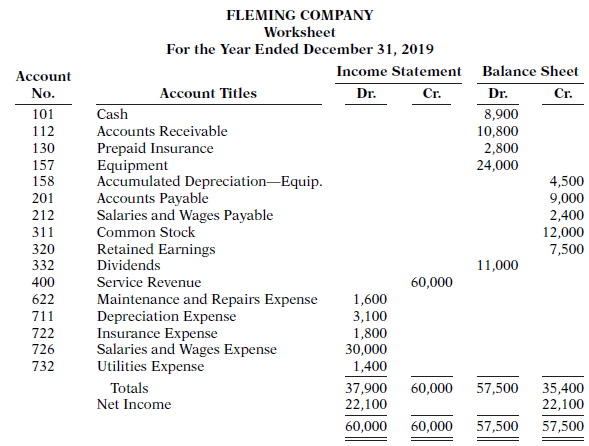Click the FLEMING COMPANY title
Viewport: 589px width, 446px height.
pos(300,15)
